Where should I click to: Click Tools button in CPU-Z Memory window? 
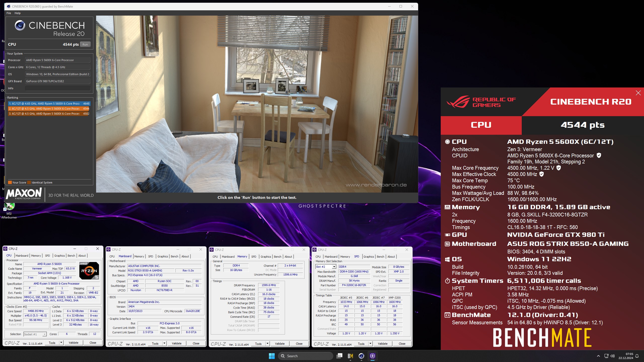click(258, 344)
